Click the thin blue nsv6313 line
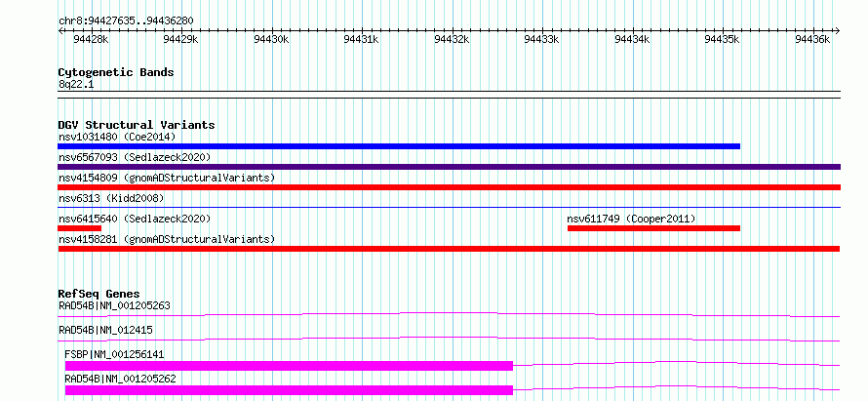 [x=449, y=207]
